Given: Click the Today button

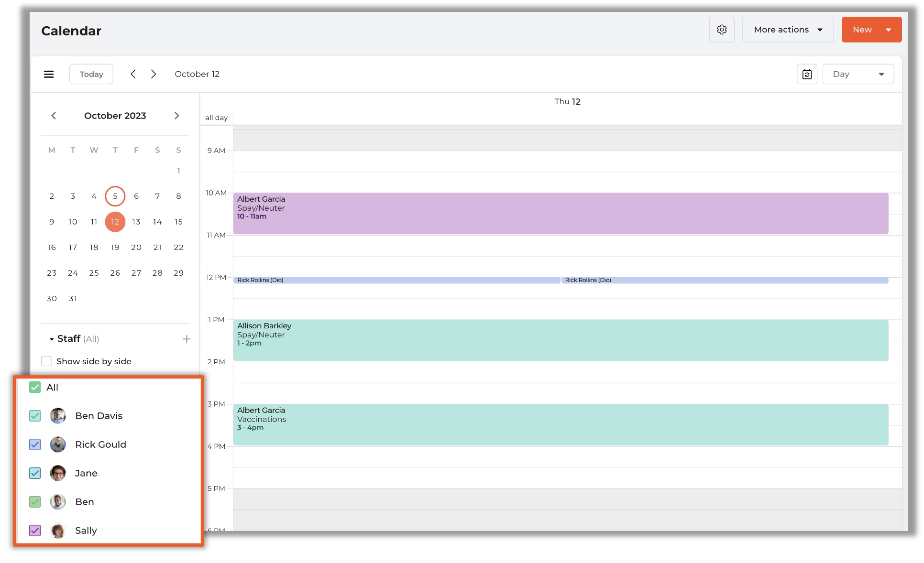Looking at the screenshot, I should [x=91, y=74].
